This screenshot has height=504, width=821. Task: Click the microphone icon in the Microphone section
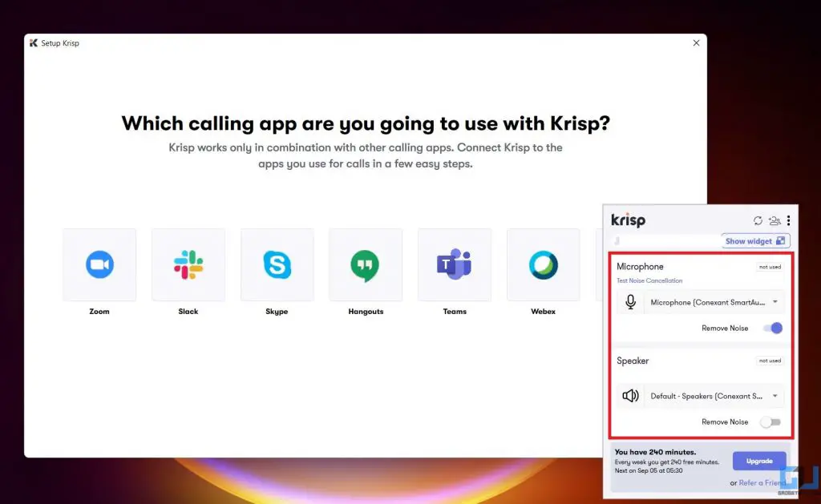[631, 302]
